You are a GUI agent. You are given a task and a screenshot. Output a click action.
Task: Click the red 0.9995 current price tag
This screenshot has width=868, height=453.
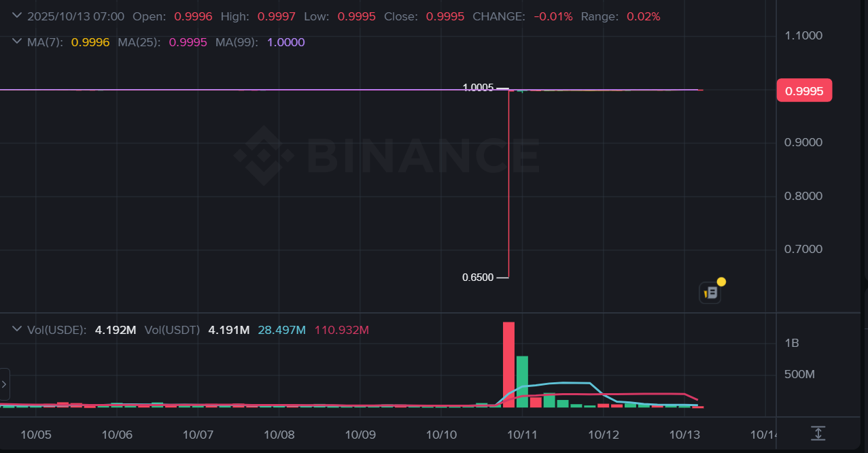804,90
